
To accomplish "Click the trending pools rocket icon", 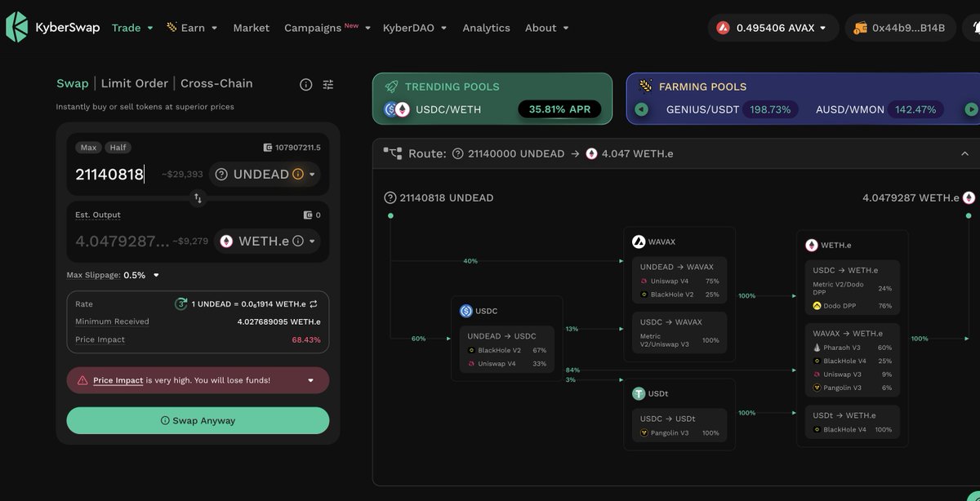I will pyautogui.click(x=391, y=86).
